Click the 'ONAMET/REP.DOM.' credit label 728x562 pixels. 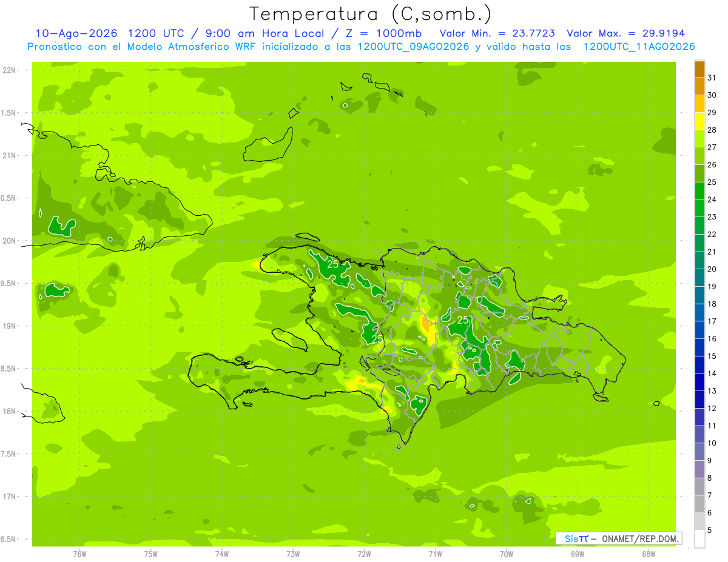pyautogui.click(x=640, y=538)
